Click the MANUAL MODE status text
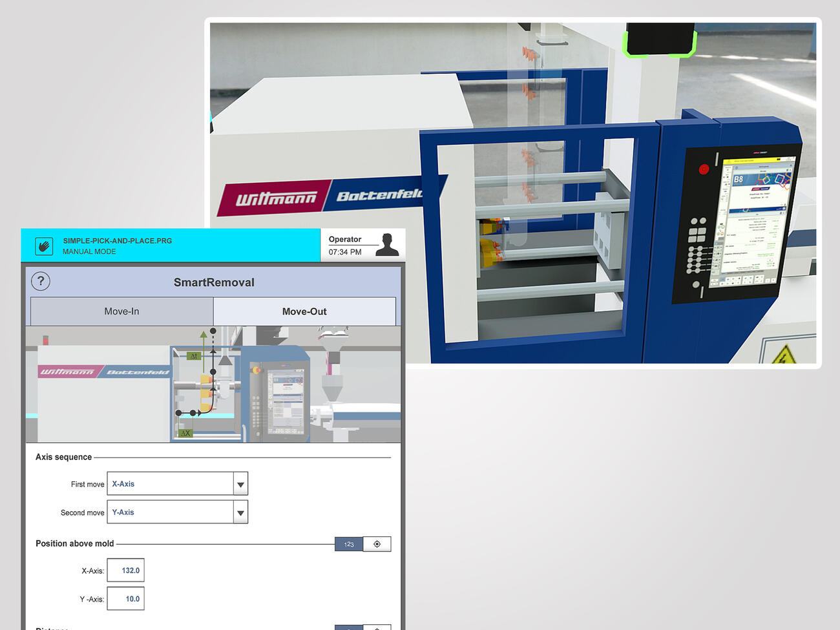The height and width of the screenshot is (630, 840). click(89, 252)
